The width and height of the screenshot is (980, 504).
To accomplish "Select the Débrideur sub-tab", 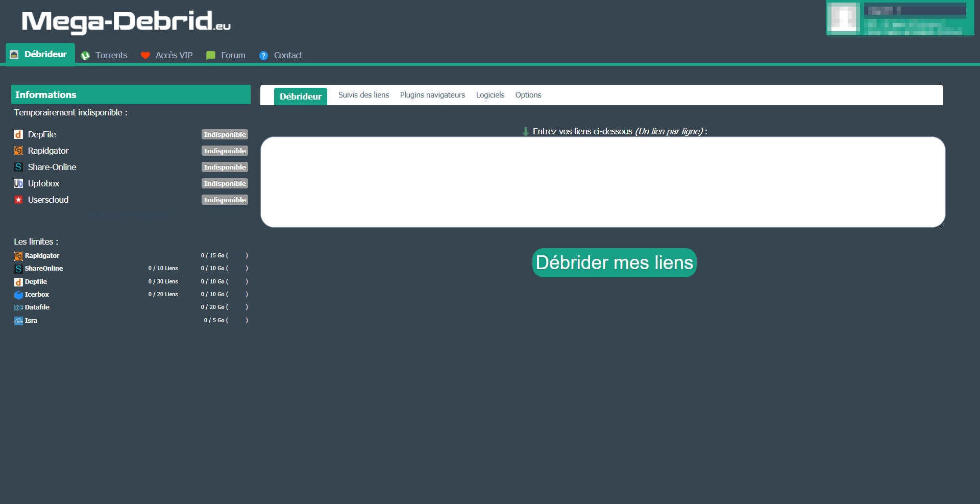I will [301, 97].
